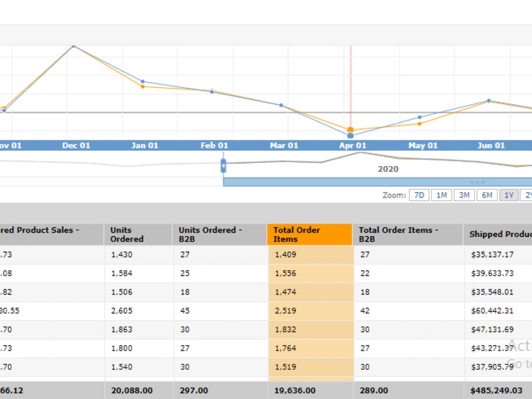
Task: Click the blue Jan 01 data point
Action: [x=143, y=81]
